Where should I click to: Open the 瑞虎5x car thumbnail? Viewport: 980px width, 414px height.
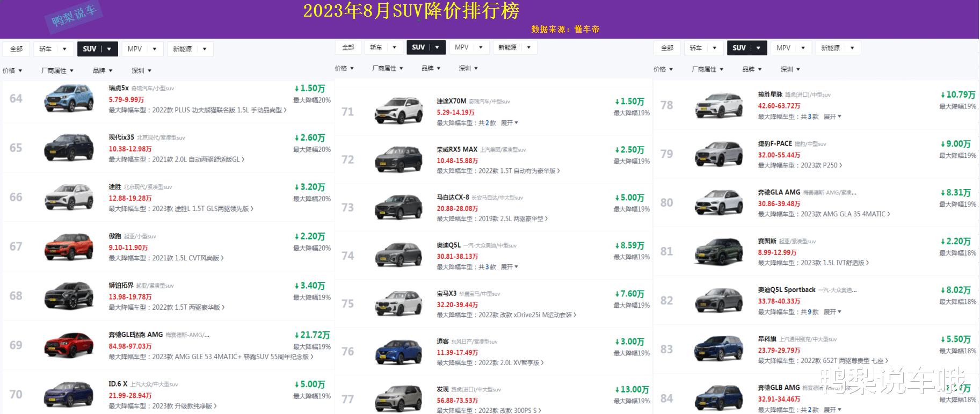[x=69, y=98]
